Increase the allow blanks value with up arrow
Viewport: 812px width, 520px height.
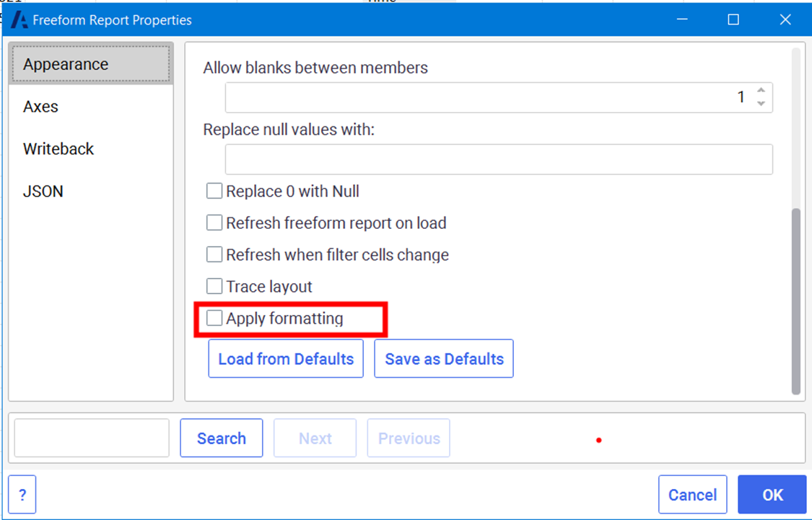click(761, 91)
